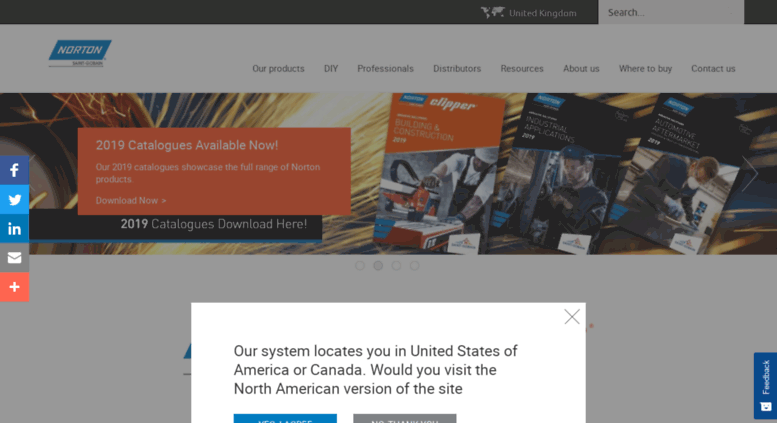This screenshot has height=423, width=777.
Task: Open the Norton Saint-Gobain logo homepage
Action: click(80, 53)
